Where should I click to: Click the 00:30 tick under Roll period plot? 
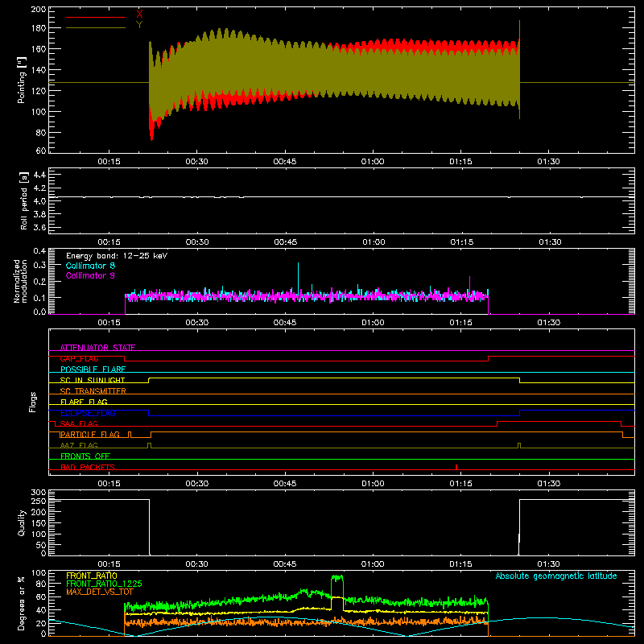tap(197, 242)
